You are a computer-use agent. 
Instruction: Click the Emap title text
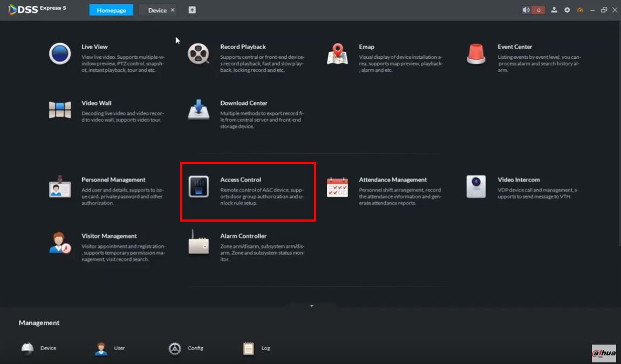point(367,47)
